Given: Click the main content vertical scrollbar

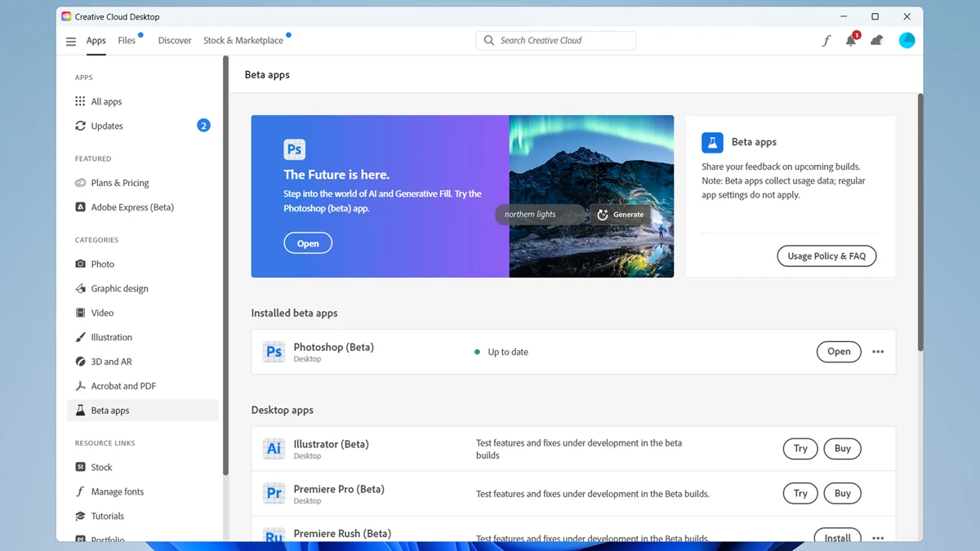Looking at the screenshot, I should click(920, 222).
